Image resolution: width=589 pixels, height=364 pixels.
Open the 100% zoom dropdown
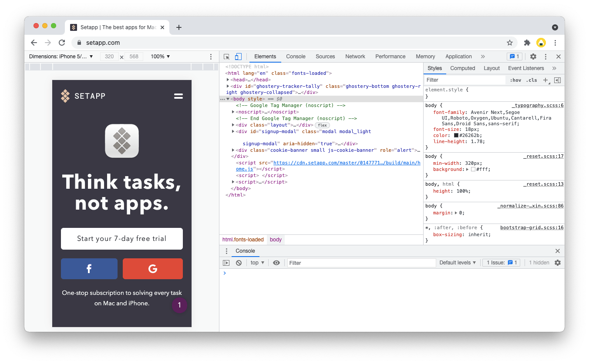[160, 57]
